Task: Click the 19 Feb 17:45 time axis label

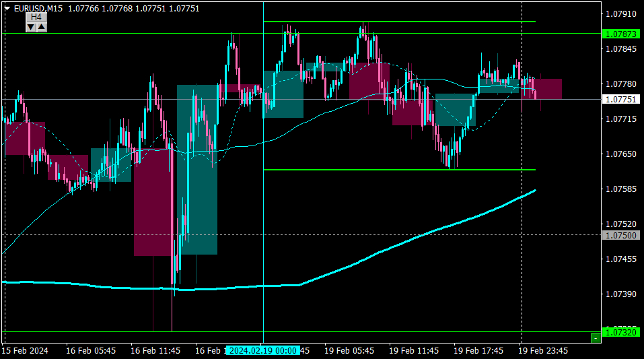Action: (x=478, y=351)
